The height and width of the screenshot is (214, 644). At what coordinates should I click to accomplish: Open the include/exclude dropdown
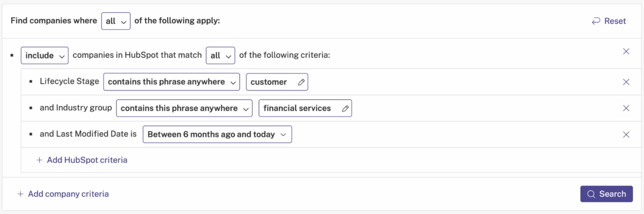(x=45, y=55)
